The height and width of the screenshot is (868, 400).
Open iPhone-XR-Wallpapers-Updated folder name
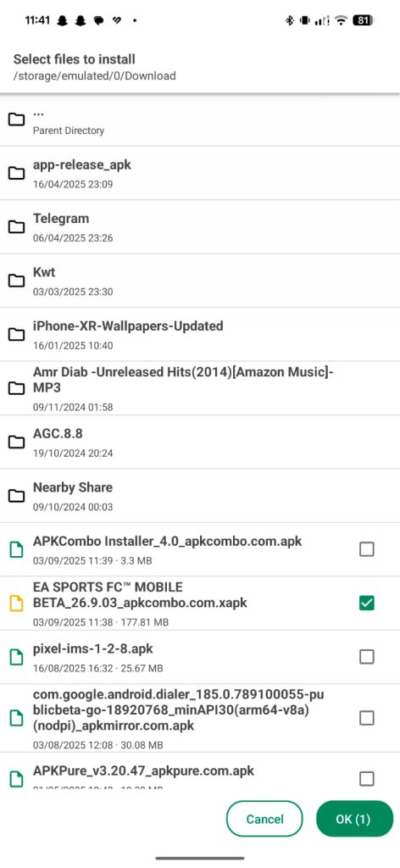point(128,326)
